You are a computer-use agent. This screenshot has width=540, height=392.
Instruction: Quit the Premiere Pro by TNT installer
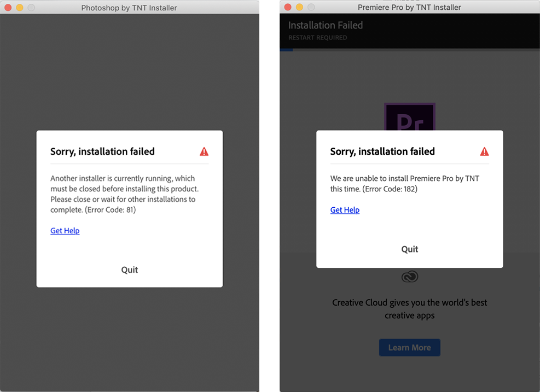pyautogui.click(x=409, y=249)
